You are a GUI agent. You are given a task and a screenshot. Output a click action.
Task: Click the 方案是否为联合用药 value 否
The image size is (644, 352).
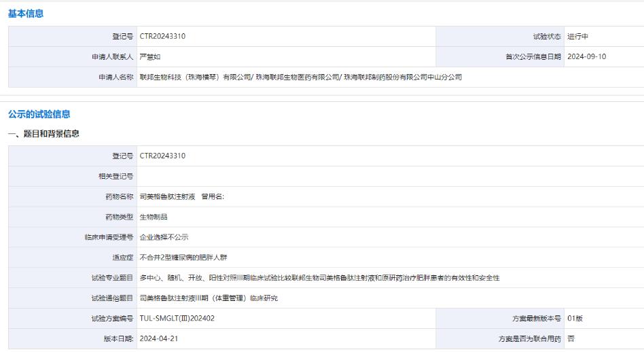571,338
